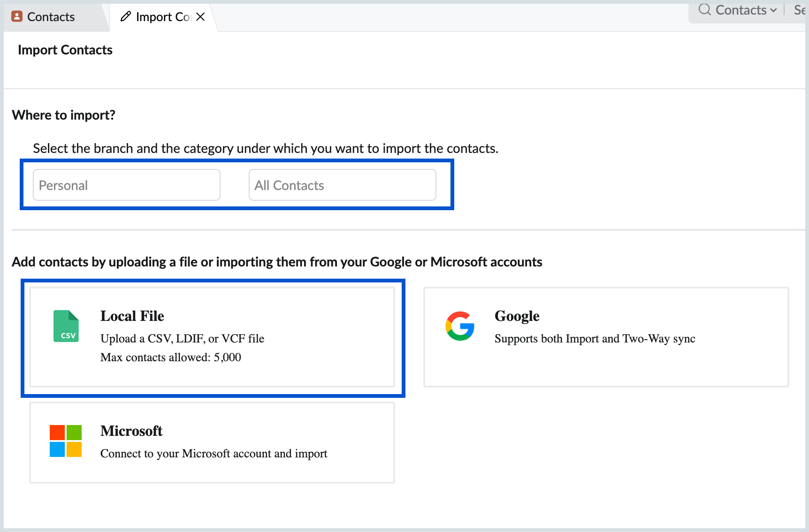The width and height of the screenshot is (809, 532).
Task: Close the Import Contacts tab
Action: [x=200, y=17]
